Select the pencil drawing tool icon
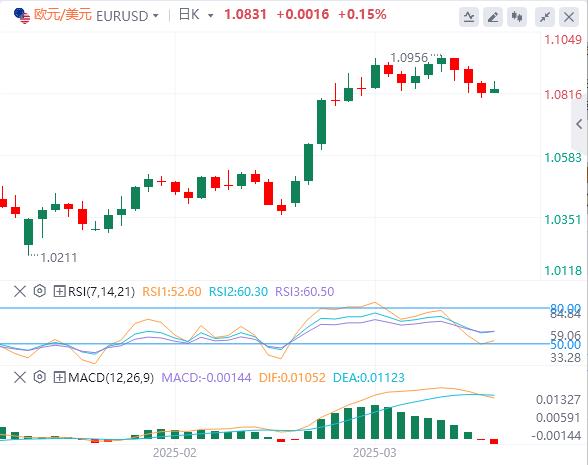Screen dimensions: 588x465 [493, 16]
